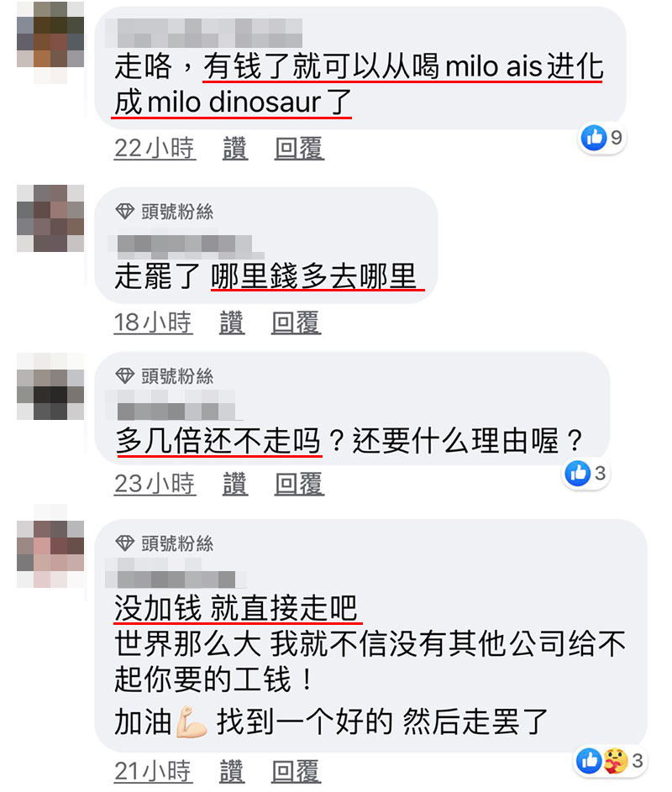This screenshot has width=672, height=792.
Task: Like the 21小時 comment via 讚
Action: (x=232, y=771)
